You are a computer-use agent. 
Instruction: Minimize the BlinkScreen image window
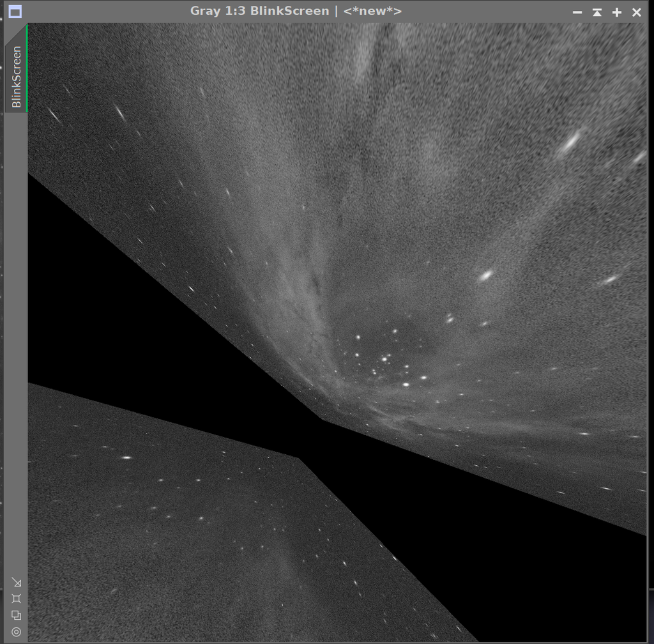click(x=577, y=12)
